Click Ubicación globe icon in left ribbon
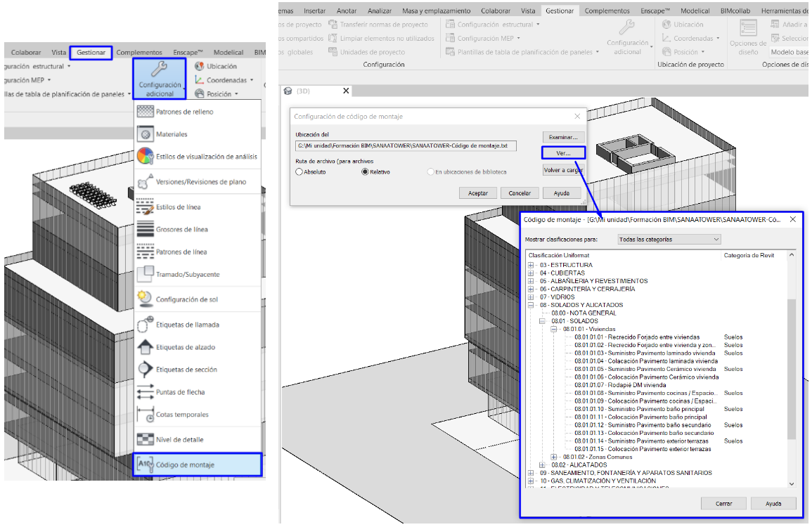 coord(200,66)
